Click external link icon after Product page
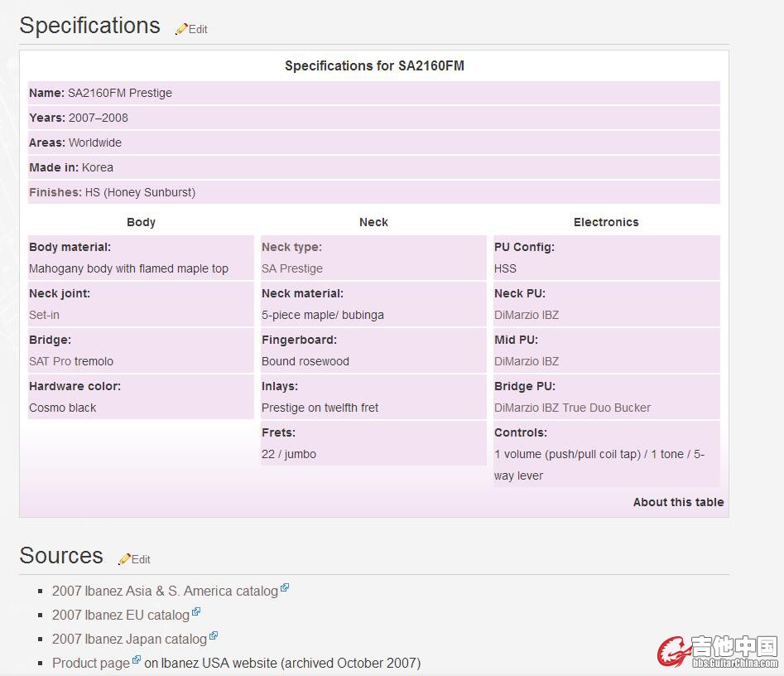Screen dimensions: 784x676 pos(137,659)
